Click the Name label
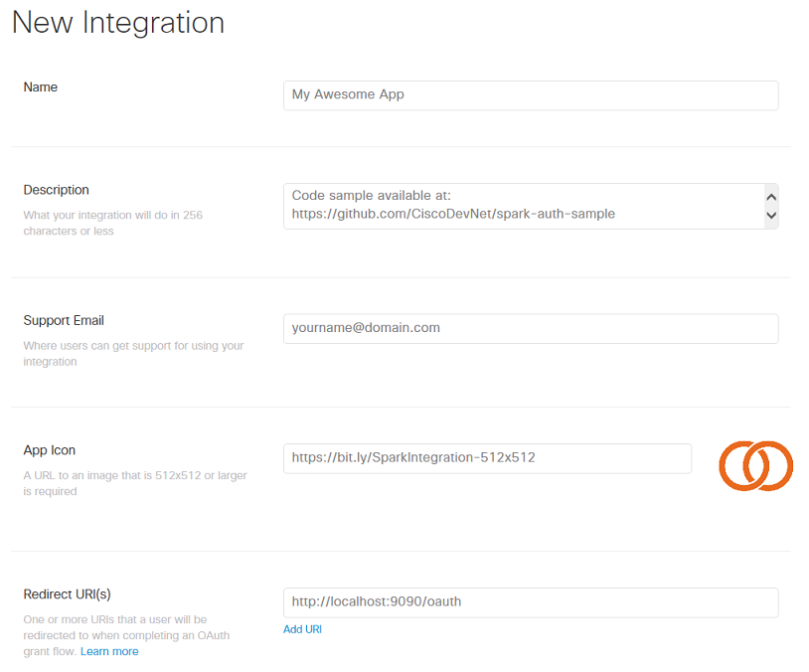Screen dimensions: 809x672 tap(40, 87)
